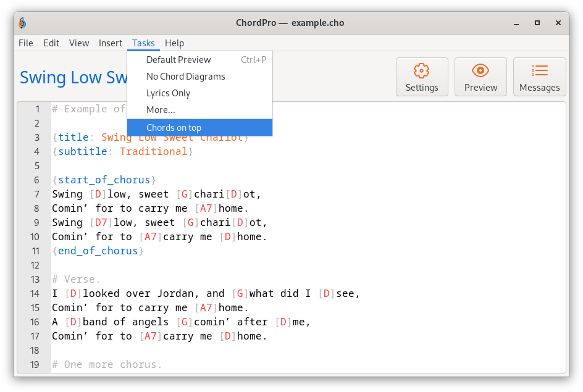Open the Edit menu
583x392 pixels.
click(51, 43)
